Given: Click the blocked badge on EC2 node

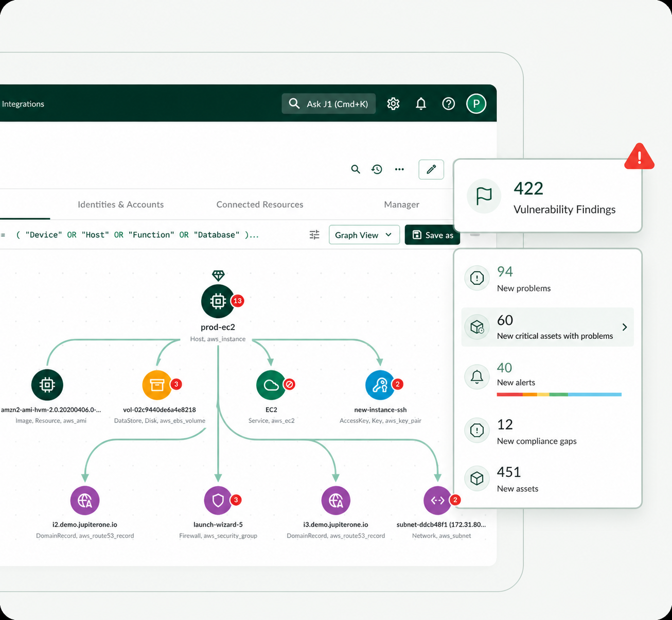Looking at the screenshot, I should (289, 384).
